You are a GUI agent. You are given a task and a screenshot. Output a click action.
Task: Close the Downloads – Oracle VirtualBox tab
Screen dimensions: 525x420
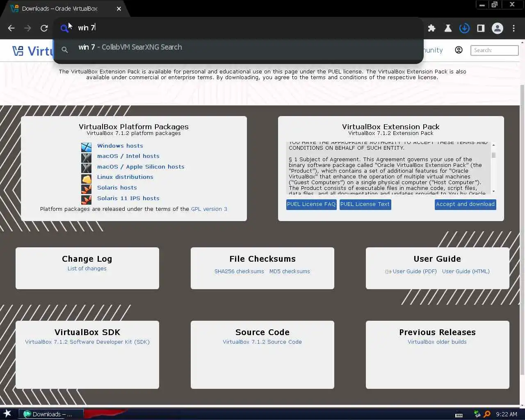point(119,9)
